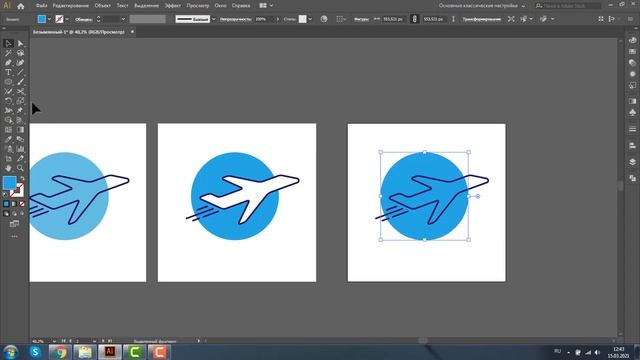Expand the opacity slider arrow

point(278,19)
